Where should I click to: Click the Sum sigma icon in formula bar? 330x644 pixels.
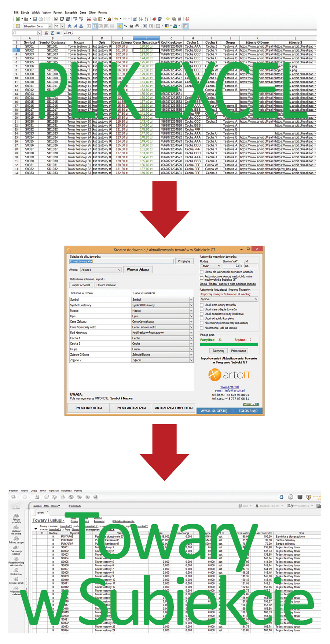point(52,33)
